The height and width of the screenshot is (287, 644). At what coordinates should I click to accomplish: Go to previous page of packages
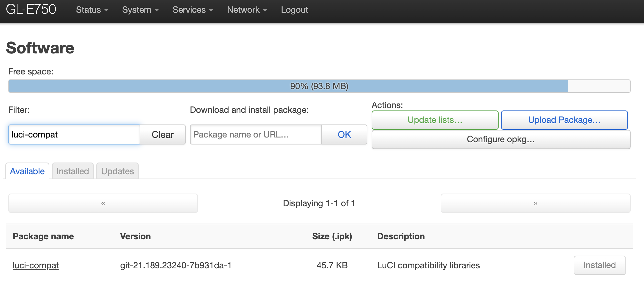pyautogui.click(x=103, y=203)
